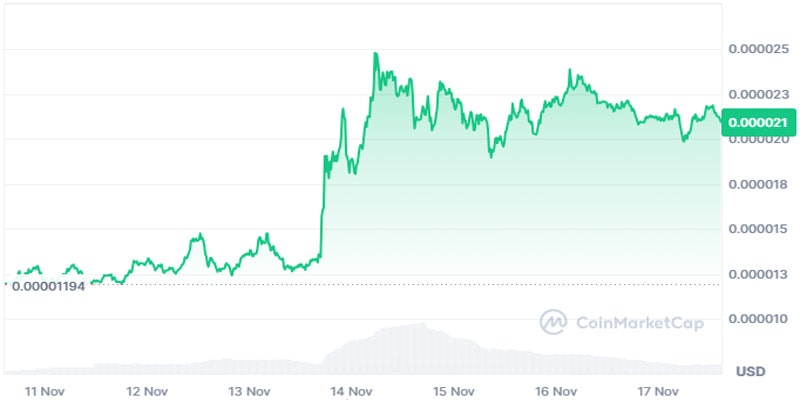Click the 0.000025 price axis label
This screenshot has width=800, height=400.
pyautogui.click(x=759, y=49)
